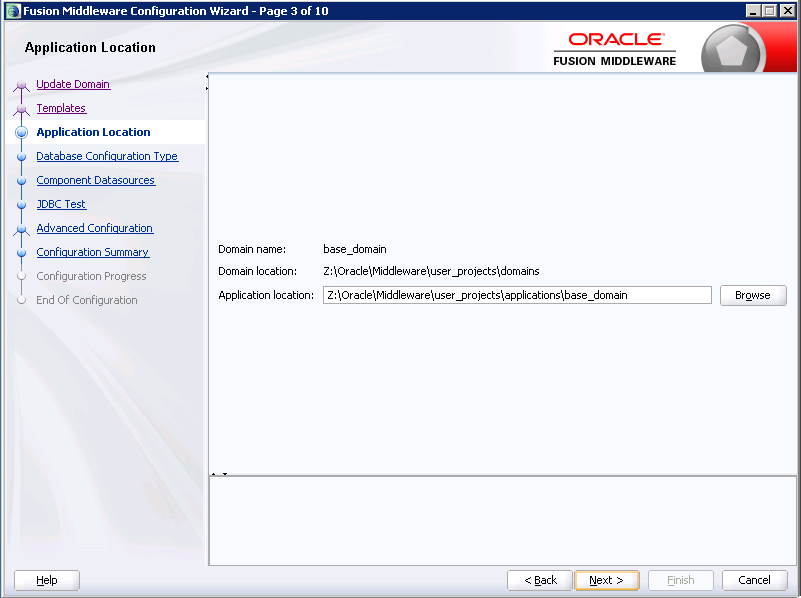
Task: Go to the Templates step link
Action: pyautogui.click(x=61, y=108)
